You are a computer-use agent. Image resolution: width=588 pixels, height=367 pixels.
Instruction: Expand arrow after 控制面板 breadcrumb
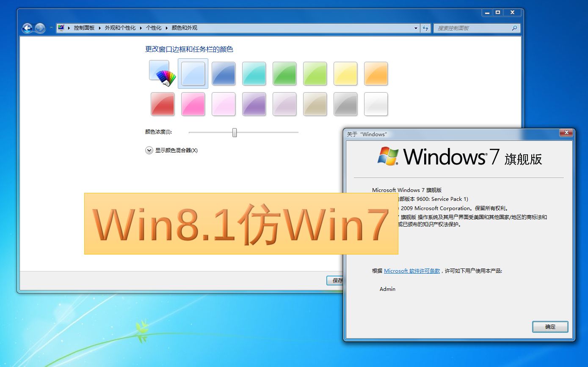point(100,28)
